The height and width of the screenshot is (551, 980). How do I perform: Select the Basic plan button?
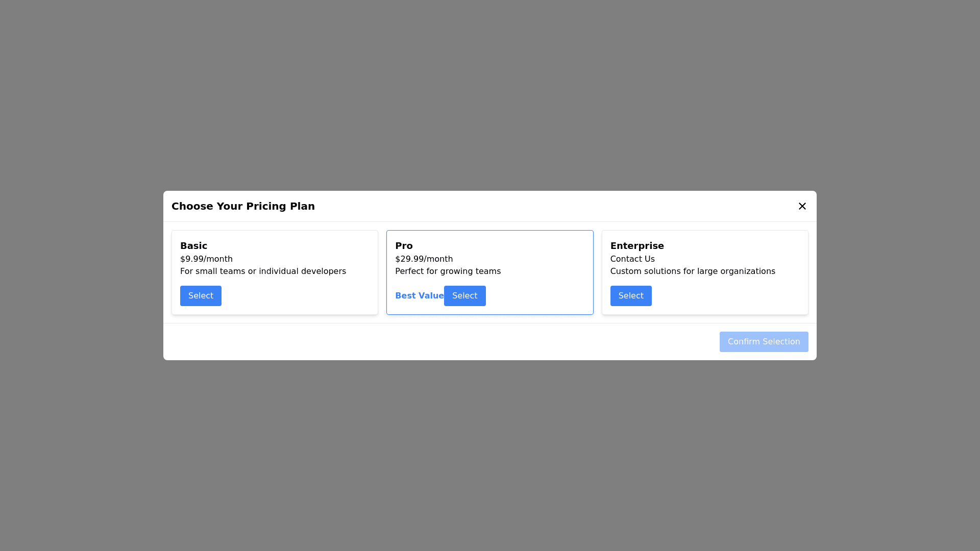[201, 296]
